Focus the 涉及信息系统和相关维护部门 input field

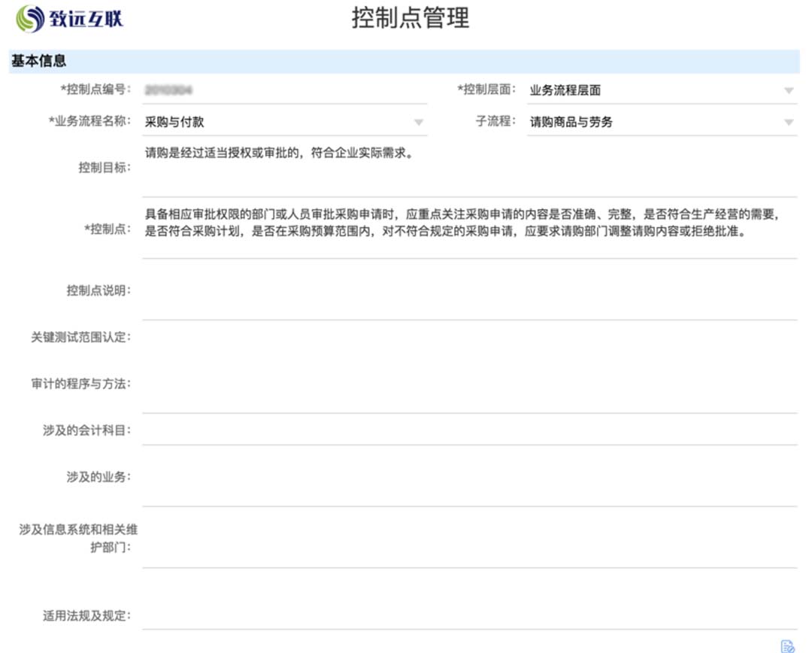point(470,539)
